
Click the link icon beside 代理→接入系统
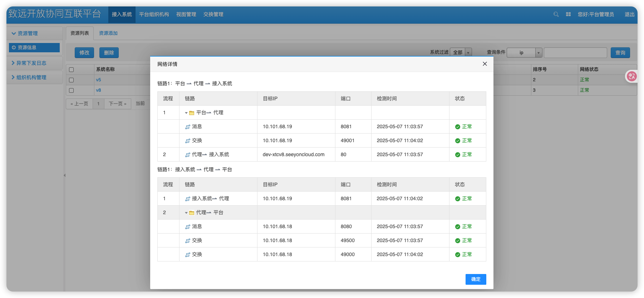(188, 155)
